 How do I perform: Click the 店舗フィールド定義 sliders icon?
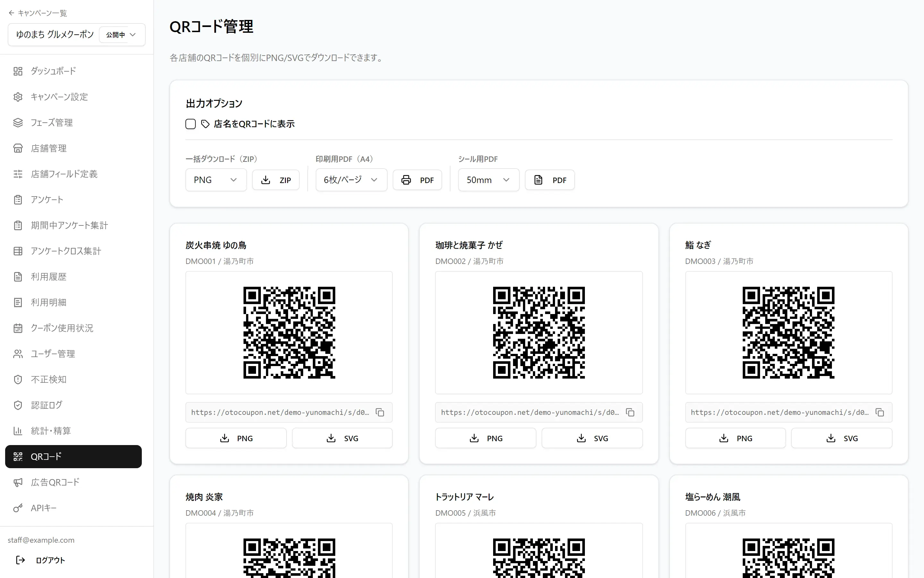pos(18,174)
